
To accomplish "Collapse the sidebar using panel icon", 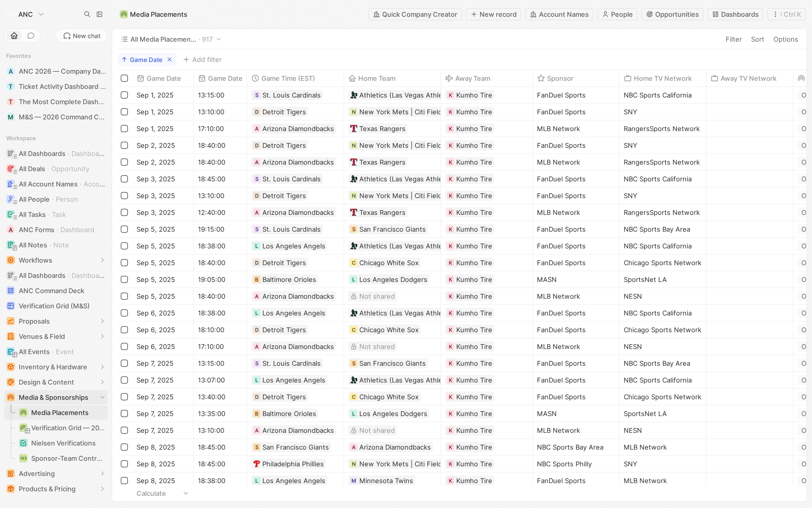I will (99, 14).
